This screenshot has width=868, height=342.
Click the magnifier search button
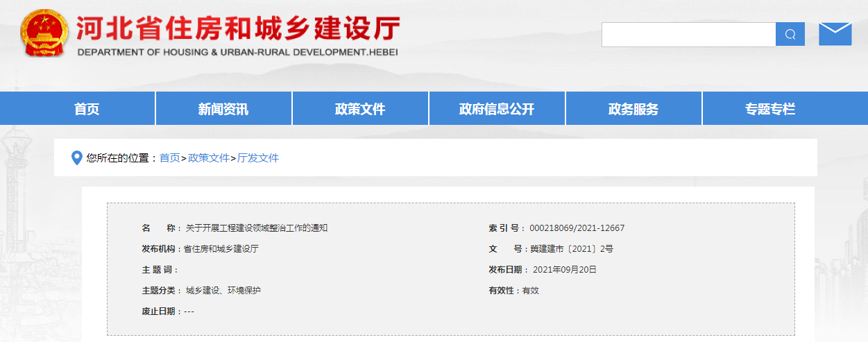tap(790, 34)
